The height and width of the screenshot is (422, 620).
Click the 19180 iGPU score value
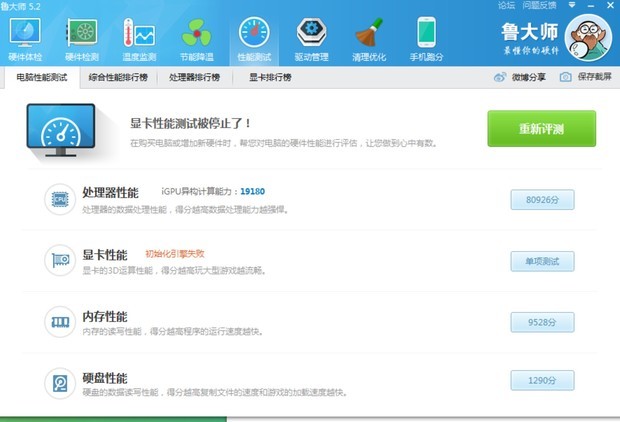point(253,191)
